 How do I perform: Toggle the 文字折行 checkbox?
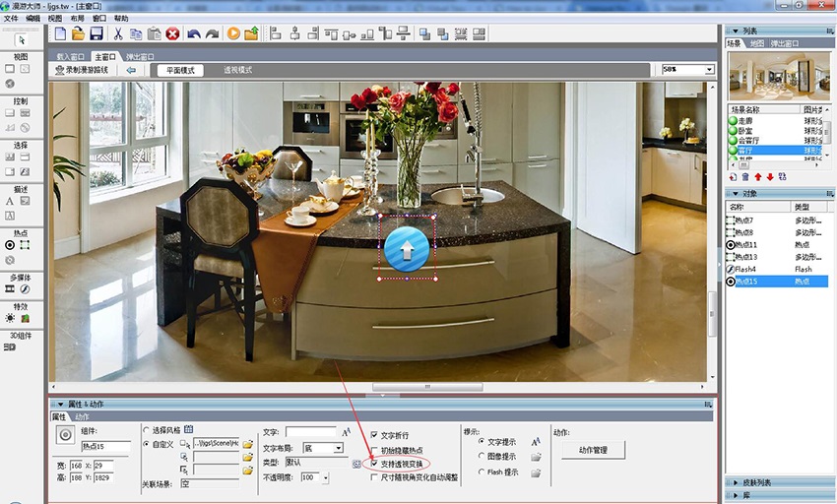coord(375,435)
